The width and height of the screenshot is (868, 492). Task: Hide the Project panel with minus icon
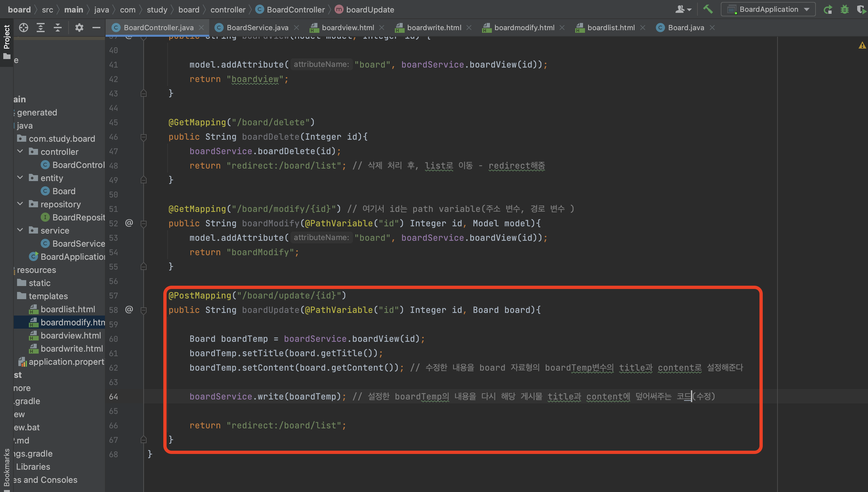pos(96,27)
